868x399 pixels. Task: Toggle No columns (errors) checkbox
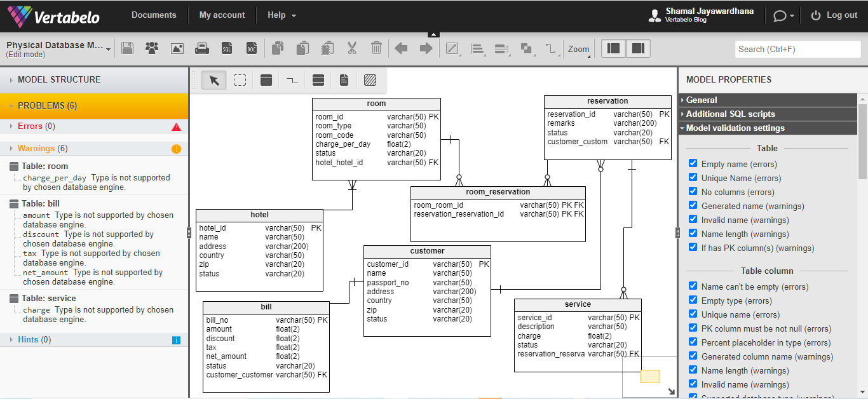click(x=693, y=192)
